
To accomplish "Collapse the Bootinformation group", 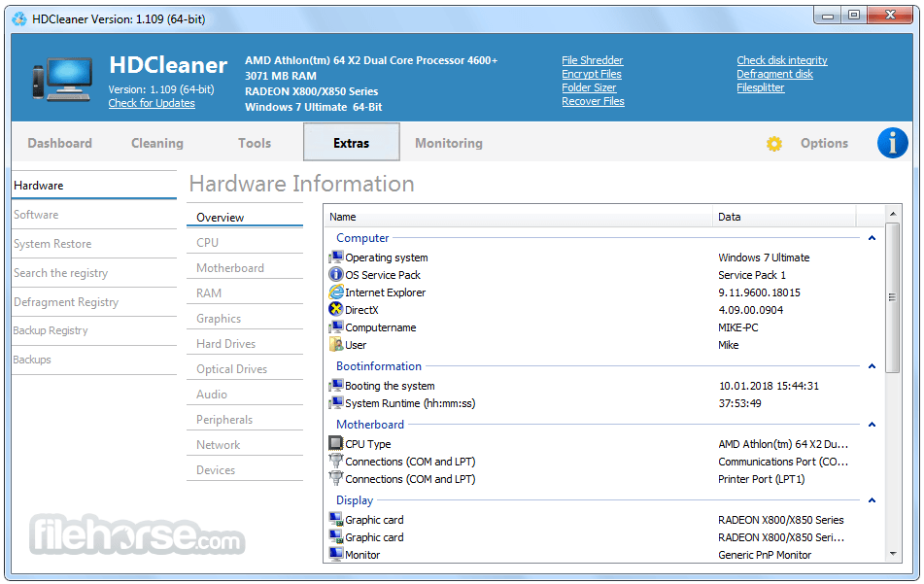I will click(x=872, y=366).
